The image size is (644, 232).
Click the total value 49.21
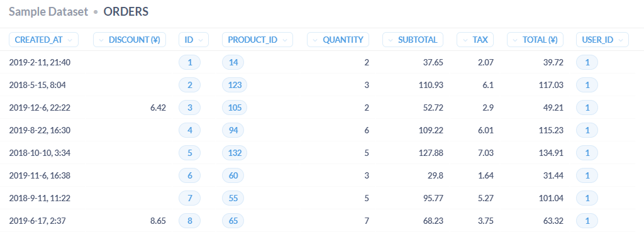(x=553, y=108)
